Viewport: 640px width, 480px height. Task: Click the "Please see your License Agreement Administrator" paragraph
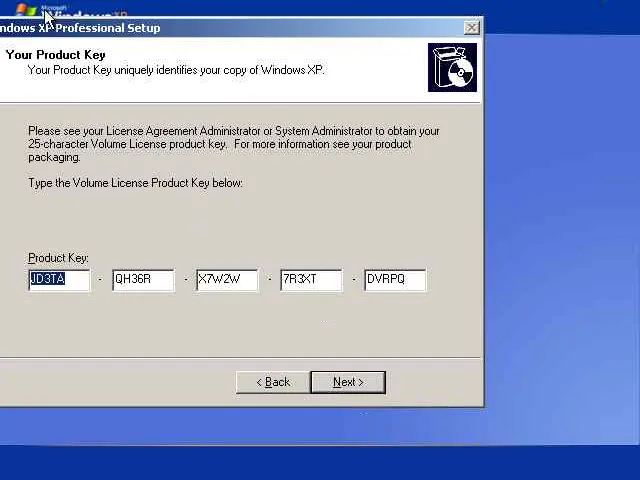[234, 144]
